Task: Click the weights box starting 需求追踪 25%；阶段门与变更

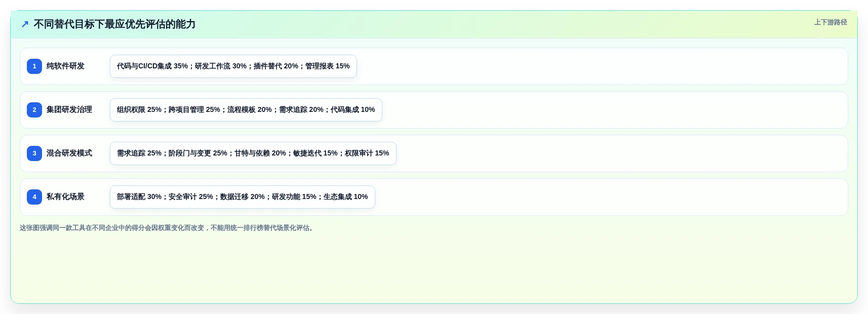Action: click(253, 153)
